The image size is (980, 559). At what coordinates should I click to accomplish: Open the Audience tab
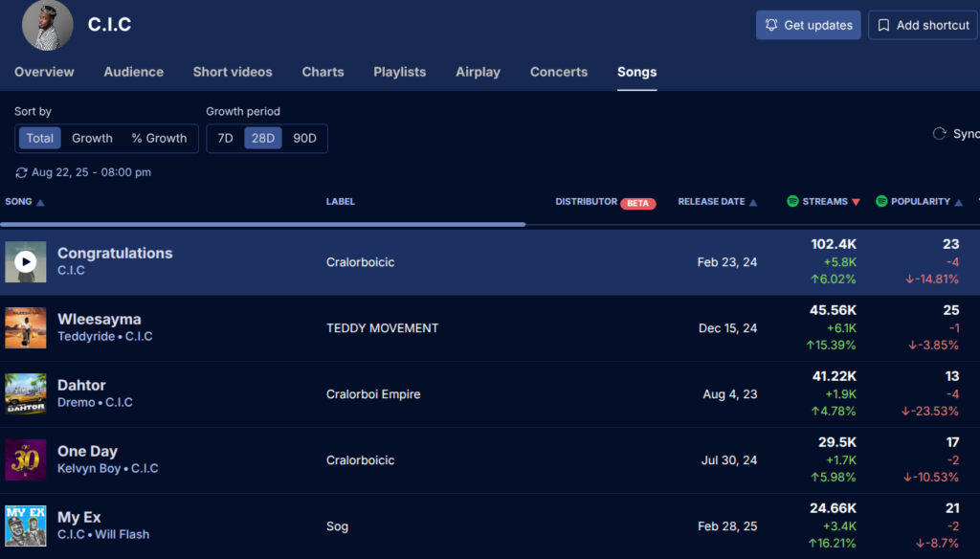(133, 72)
